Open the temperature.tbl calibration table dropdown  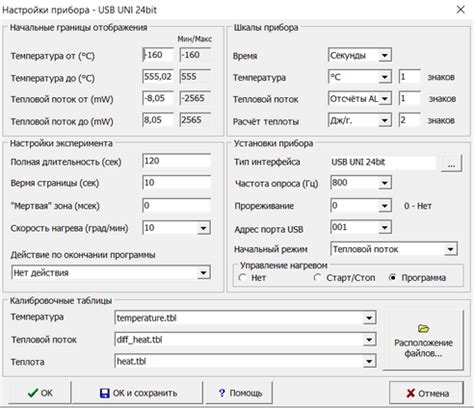click(x=369, y=318)
